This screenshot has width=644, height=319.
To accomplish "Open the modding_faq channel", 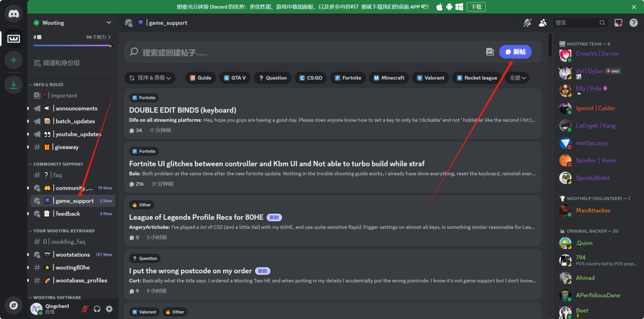I will click(x=73, y=242).
